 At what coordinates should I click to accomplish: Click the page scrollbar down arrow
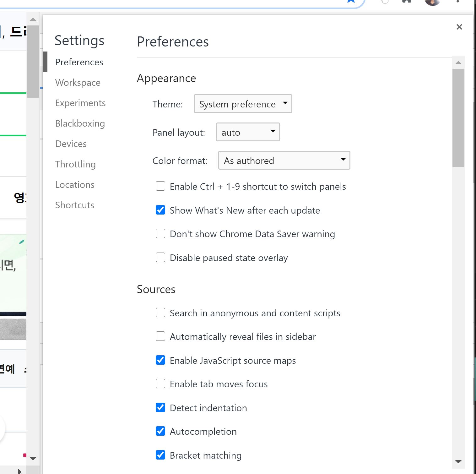point(33,458)
